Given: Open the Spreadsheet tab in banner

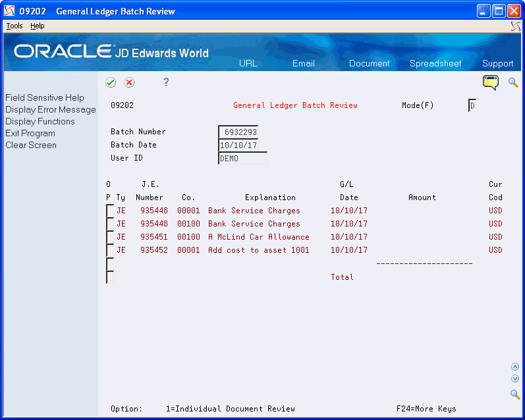Looking at the screenshot, I should pos(435,63).
